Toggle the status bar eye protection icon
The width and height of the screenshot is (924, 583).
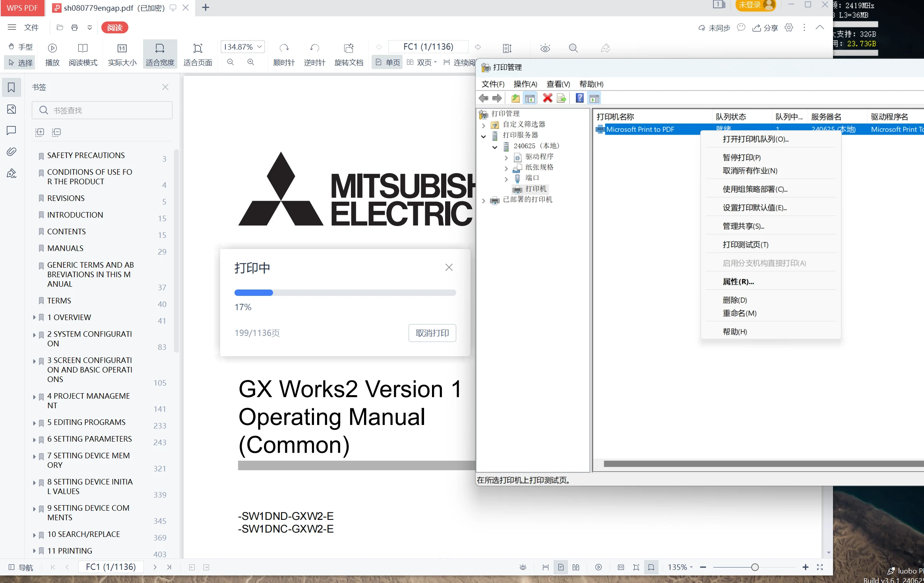(x=523, y=567)
